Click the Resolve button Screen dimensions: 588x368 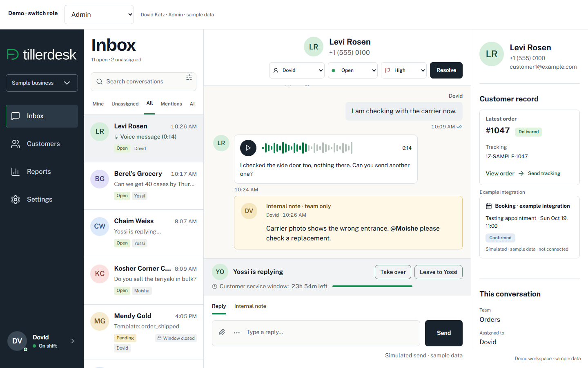tap(446, 70)
